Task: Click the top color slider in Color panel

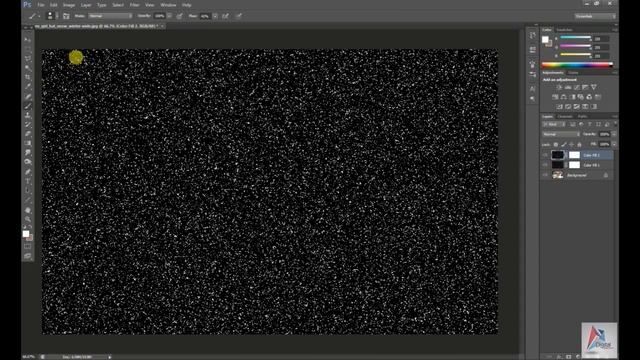Action: click(x=576, y=38)
